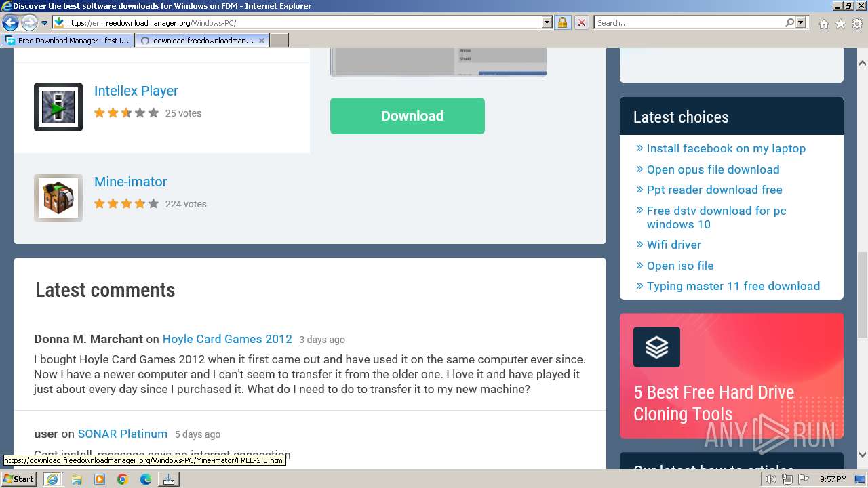
Task: Click the Action Center flag icon
Action: pos(804,479)
